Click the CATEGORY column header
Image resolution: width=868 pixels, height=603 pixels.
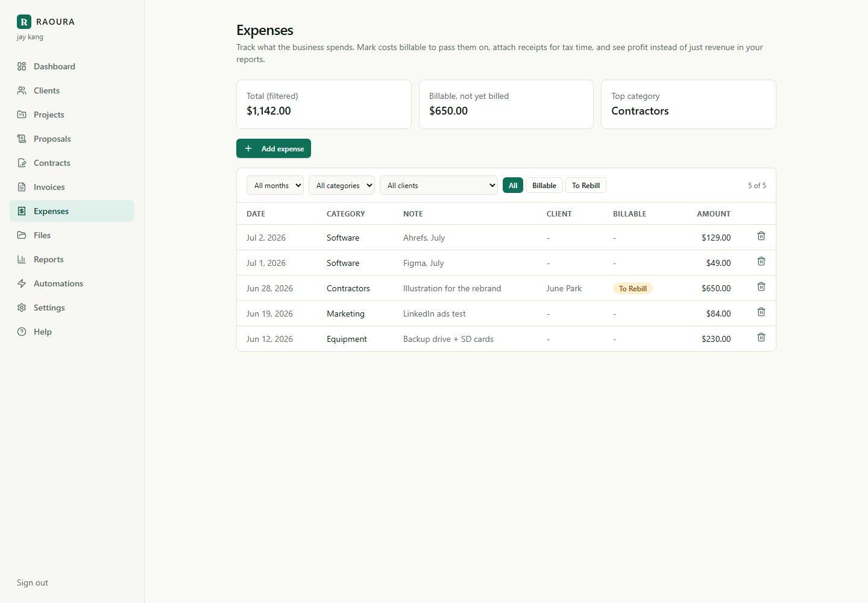(x=346, y=213)
